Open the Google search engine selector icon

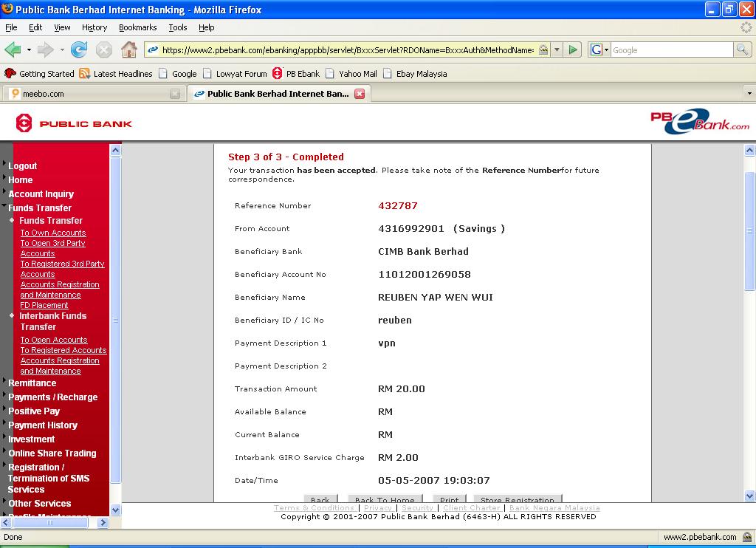(599, 49)
